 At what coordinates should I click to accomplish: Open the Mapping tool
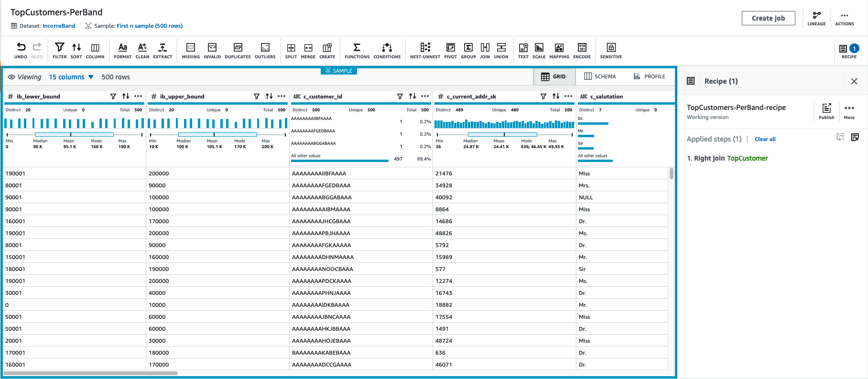559,50
